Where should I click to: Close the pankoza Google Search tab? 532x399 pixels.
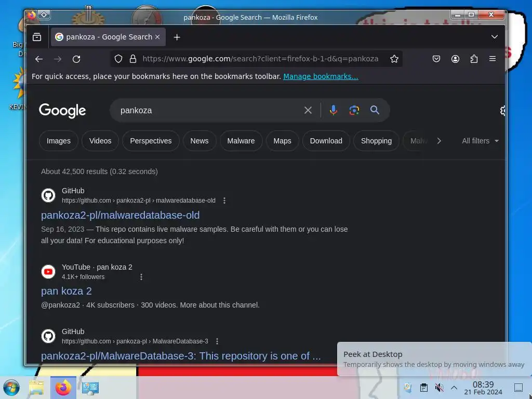pyautogui.click(x=157, y=37)
